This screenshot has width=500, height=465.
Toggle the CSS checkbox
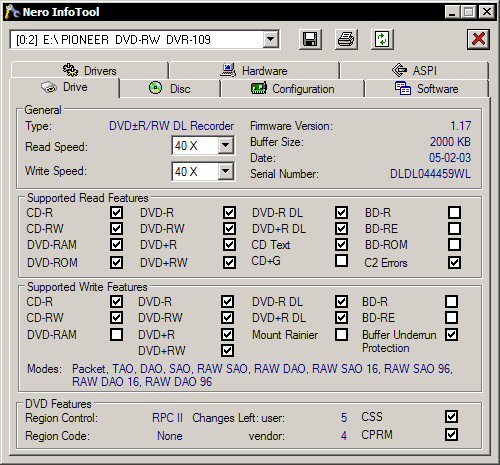coord(451,416)
